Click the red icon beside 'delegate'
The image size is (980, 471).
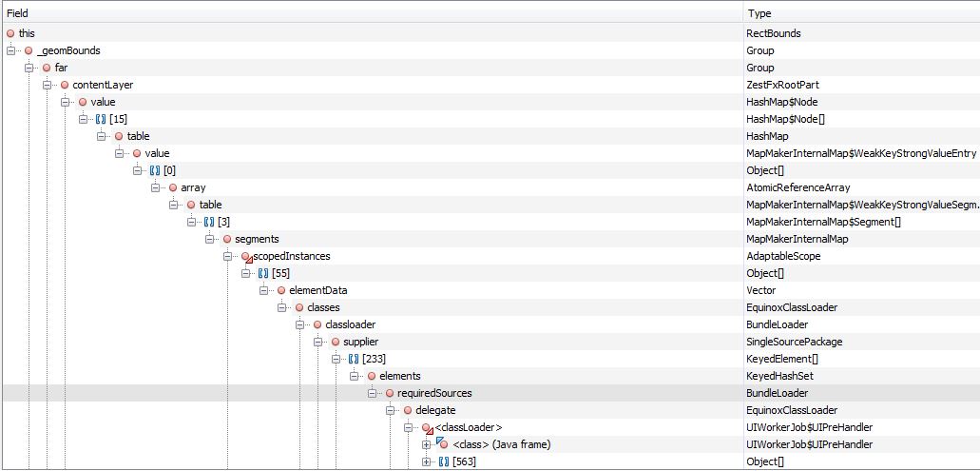click(x=408, y=410)
